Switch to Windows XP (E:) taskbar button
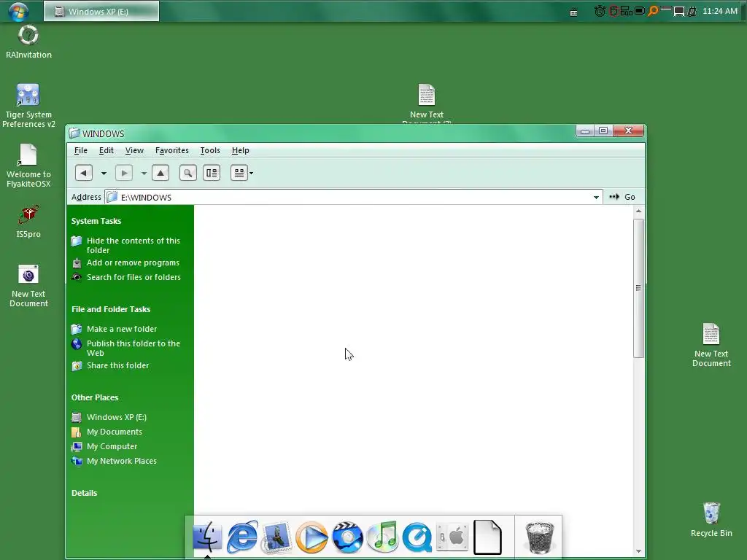The height and width of the screenshot is (560, 747). click(101, 11)
